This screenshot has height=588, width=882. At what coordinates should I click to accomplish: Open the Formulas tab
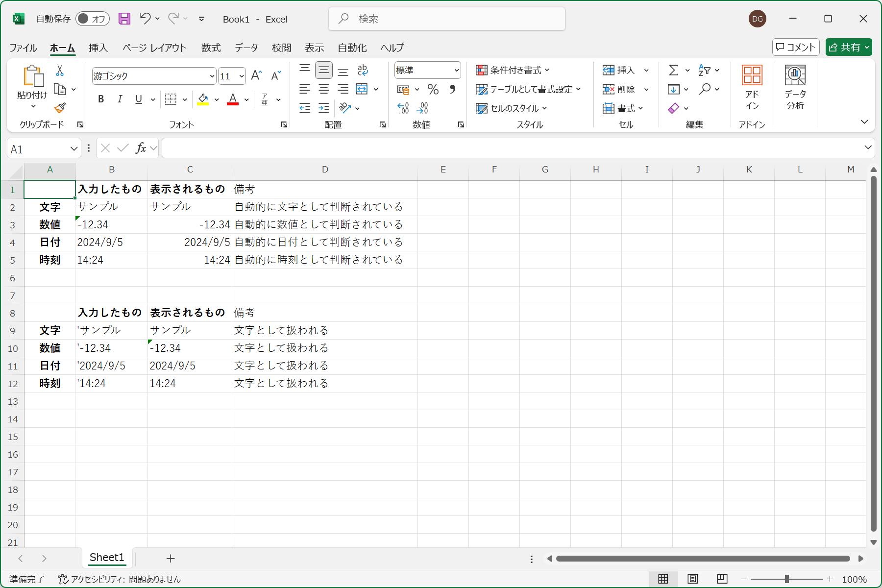coord(211,48)
